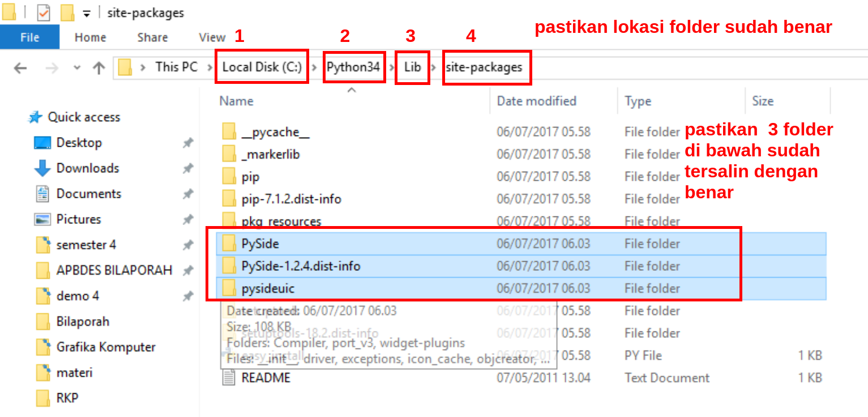Click the Downloads arrow icon in sidebar
The height and width of the screenshot is (417, 868).
pyautogui.click(x=42, y=168)
